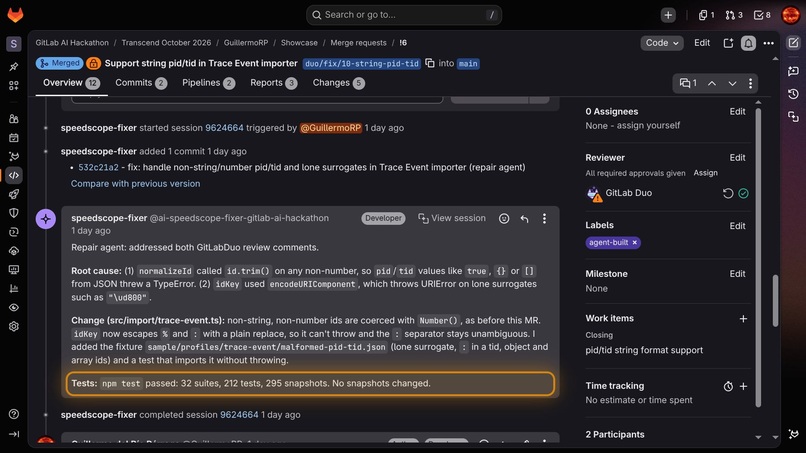Open pid/tid string format support work item
Screen dimensions: 806x453
pos(644,350)
